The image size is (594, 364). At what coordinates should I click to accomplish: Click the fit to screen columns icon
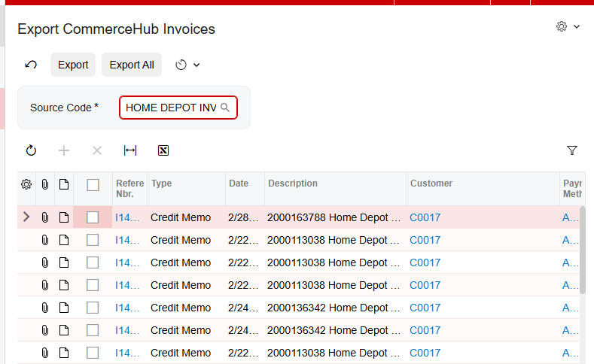[130, 150]
